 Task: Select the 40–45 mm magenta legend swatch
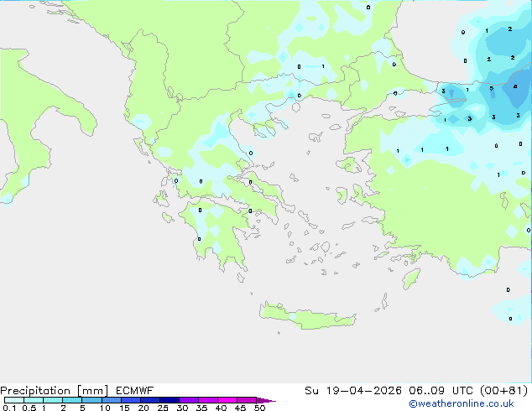[227, 400]
